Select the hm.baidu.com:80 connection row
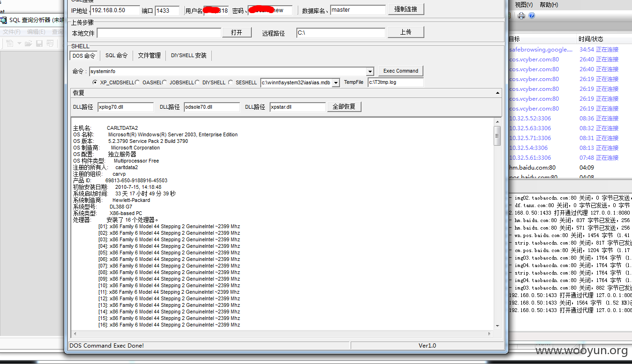Image resolution: width=632 pixels, height=364 pixels. coord(570,167)
